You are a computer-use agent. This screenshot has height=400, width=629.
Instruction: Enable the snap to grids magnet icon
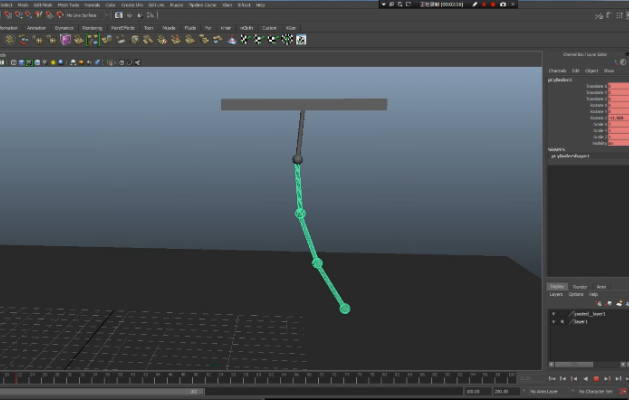click(8, 15)
